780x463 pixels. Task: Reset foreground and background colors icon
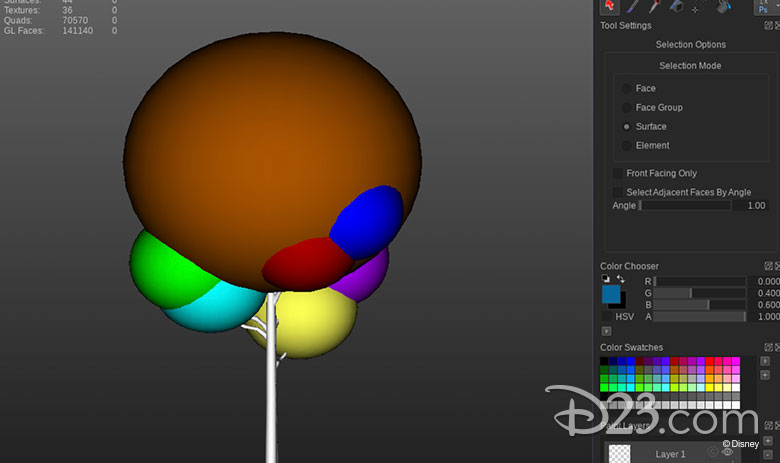pos(605,278)
